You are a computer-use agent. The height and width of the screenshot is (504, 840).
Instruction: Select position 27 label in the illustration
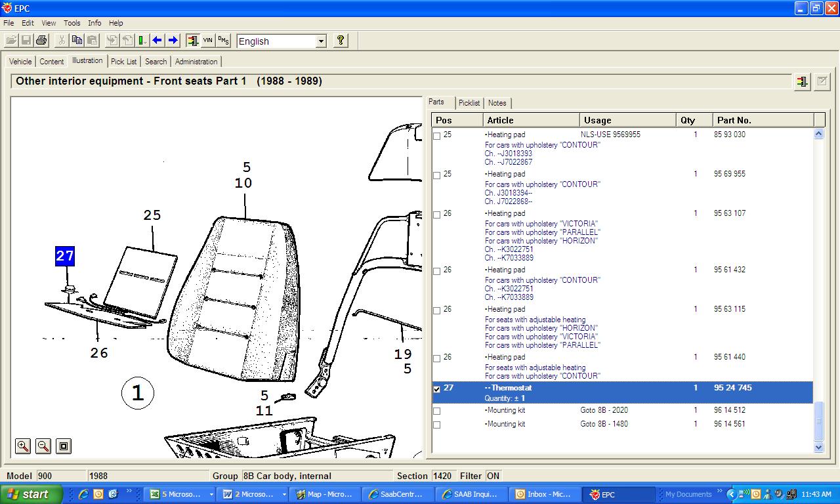click(64, 256)
